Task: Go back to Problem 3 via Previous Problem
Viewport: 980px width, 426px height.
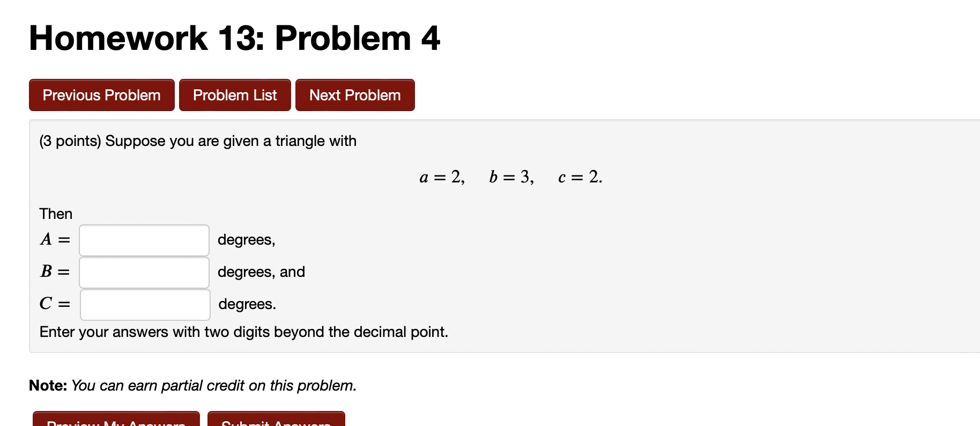Action: click(101, 95)
